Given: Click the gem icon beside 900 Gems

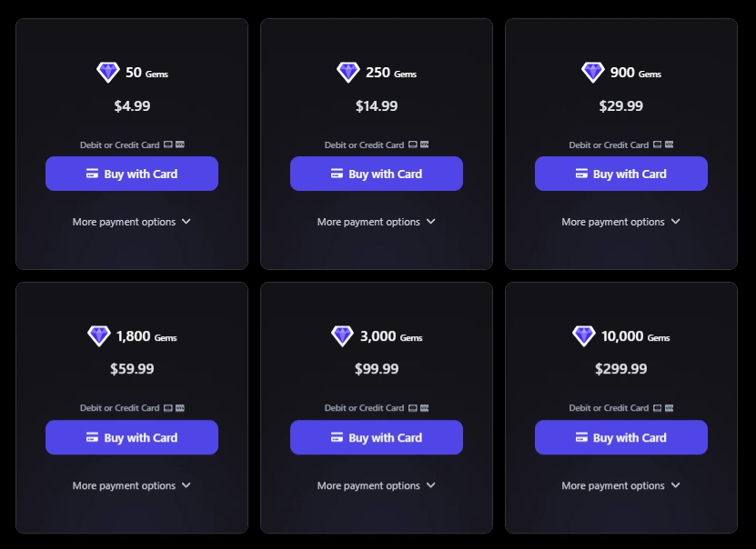Looking at the screenshot, I should point(593,73).
